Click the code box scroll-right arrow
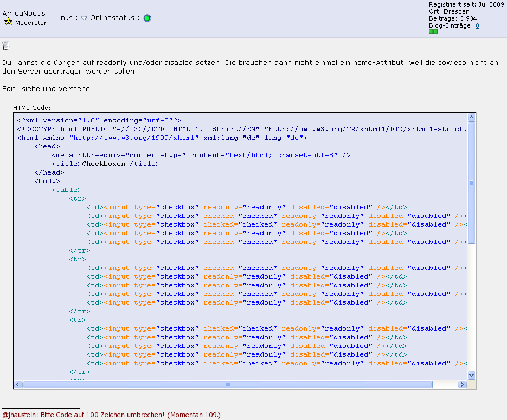507x420 pixels. (x=462, y=384)
